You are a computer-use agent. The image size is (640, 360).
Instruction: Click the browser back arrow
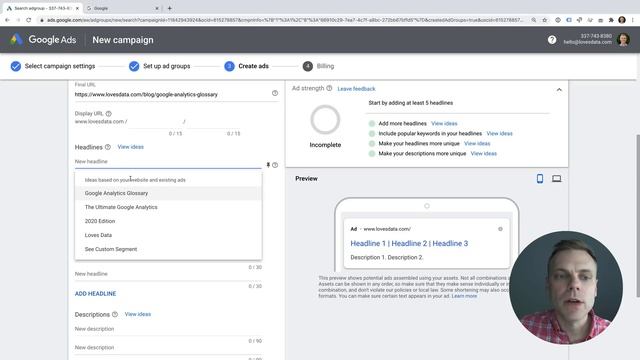tap(7, 20)
